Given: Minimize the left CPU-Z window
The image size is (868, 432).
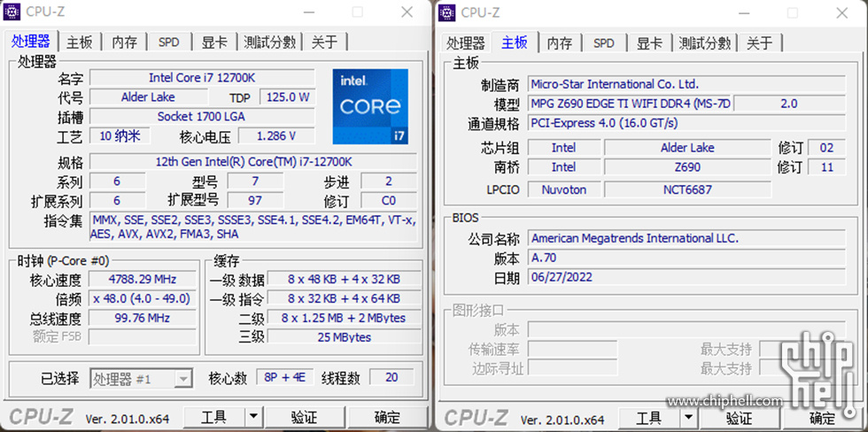Looking at the screenshot, I should [308, 12].
